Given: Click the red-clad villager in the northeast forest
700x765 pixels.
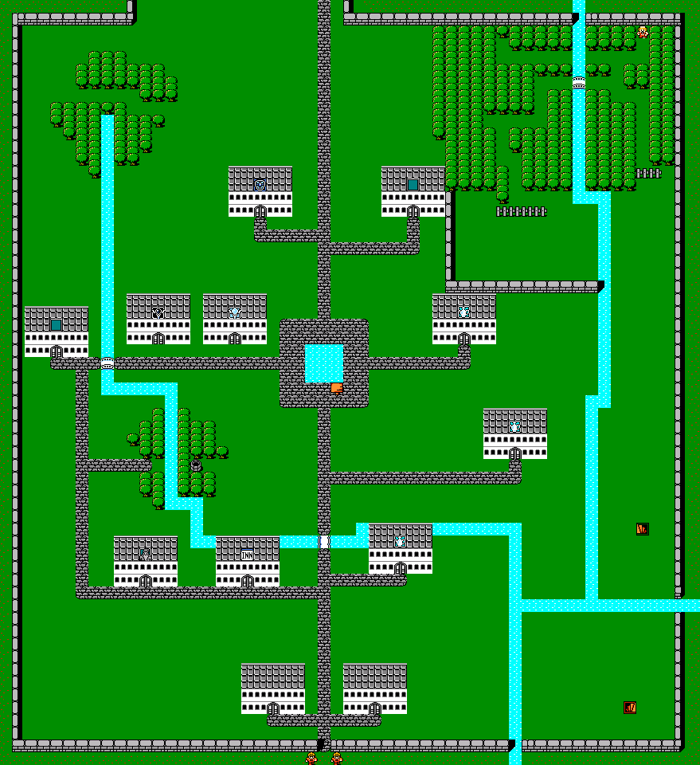Looking at the screenshot, I should (x=643, y=32).
